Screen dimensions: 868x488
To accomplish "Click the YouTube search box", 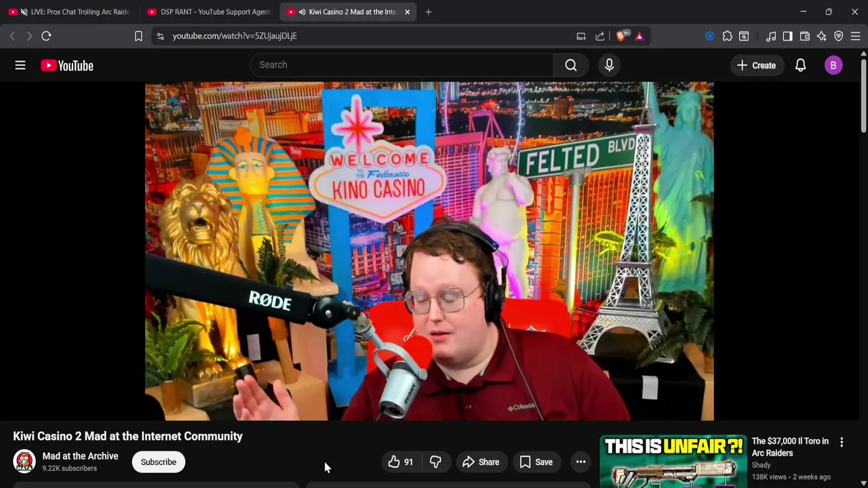I will click(401, 65).
